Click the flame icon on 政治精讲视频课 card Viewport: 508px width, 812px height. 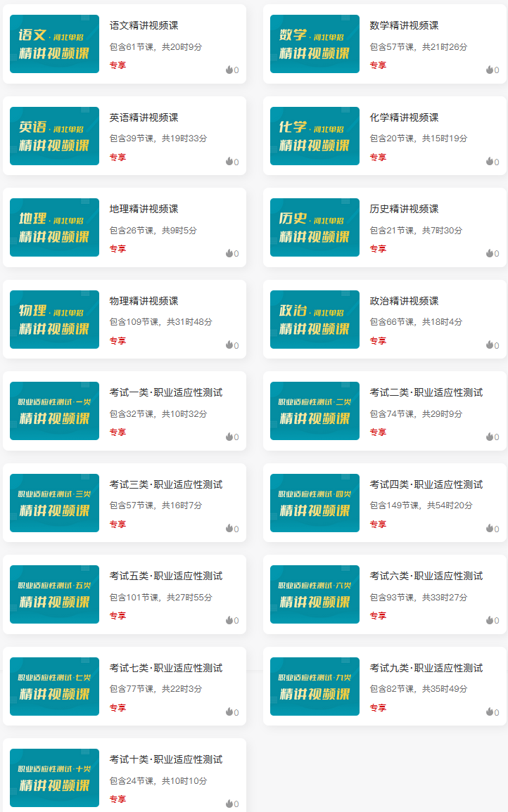(489, 344)
